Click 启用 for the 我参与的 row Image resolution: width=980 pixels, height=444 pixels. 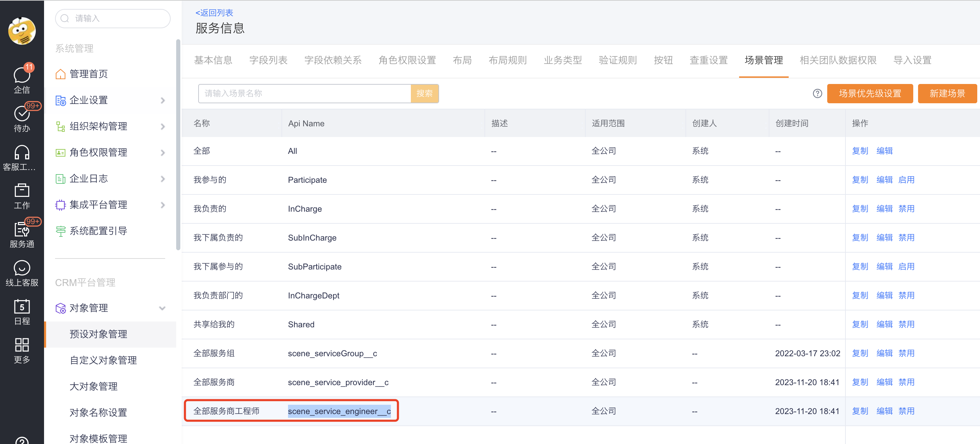(906, 180)
